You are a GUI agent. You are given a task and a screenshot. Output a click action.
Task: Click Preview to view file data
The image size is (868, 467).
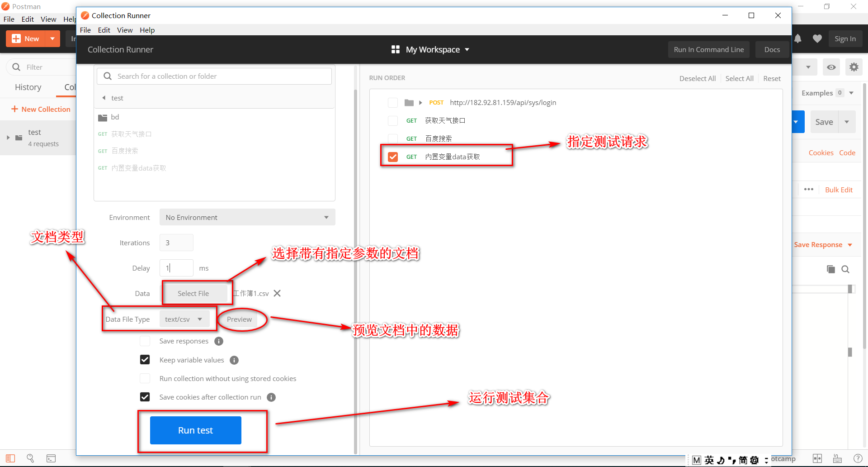coord(239,319)
